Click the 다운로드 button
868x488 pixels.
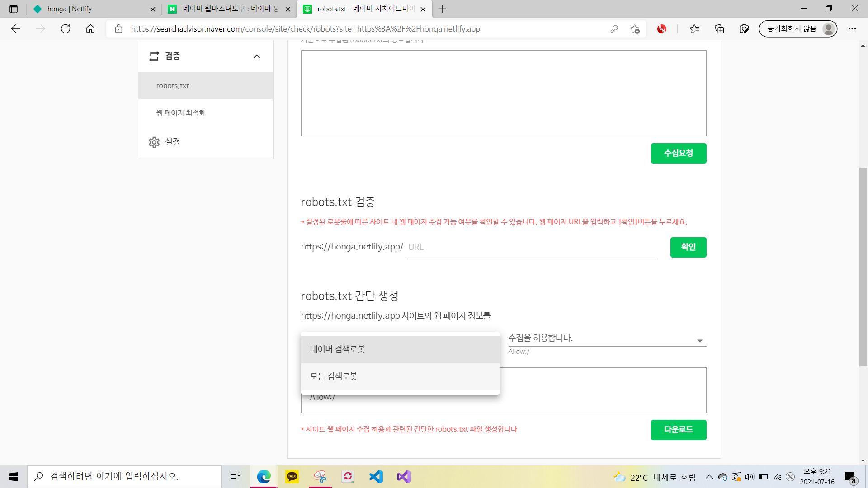[679, 430]
